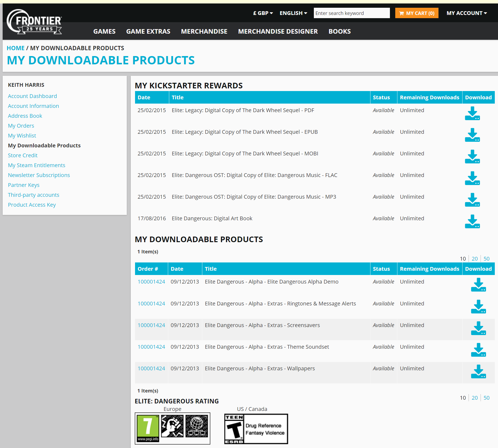The width and height of the screenshot is (498, 448).
Task: Download Ringtones & Message Alerts extras
Action: (x=478, y=306)
